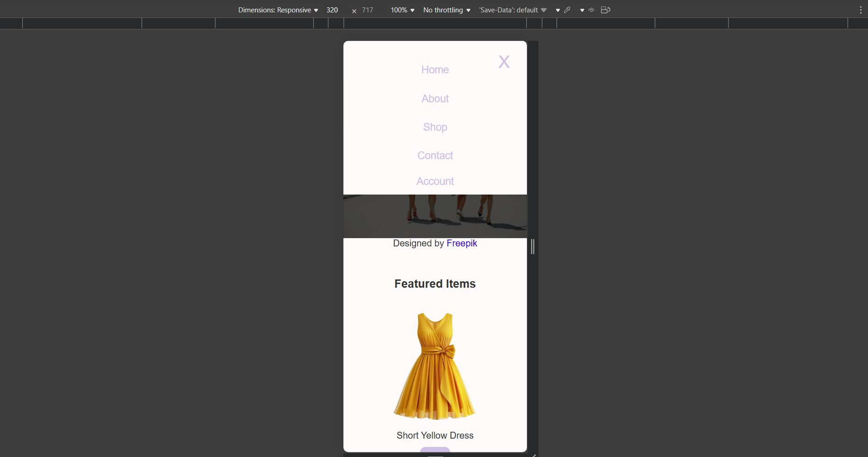Follow the Freepik link
Image resolution: width=868 pixels, height=457 pixels.
pyautogui.click(x=461, y=243)
